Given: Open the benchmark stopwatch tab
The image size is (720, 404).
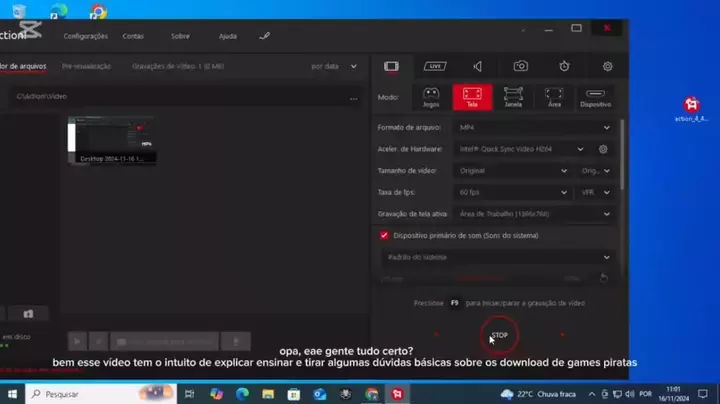Looking at the screenshot, I should point(564,66).
